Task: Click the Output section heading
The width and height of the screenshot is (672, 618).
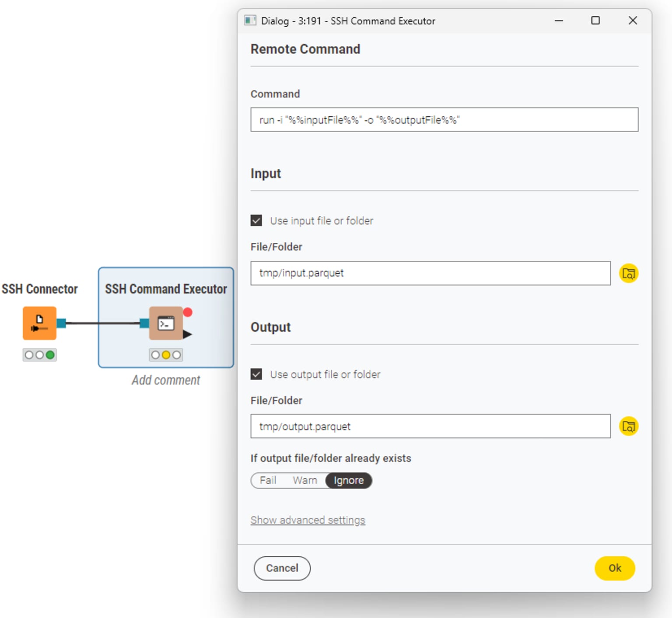Action: pos(270,327)
